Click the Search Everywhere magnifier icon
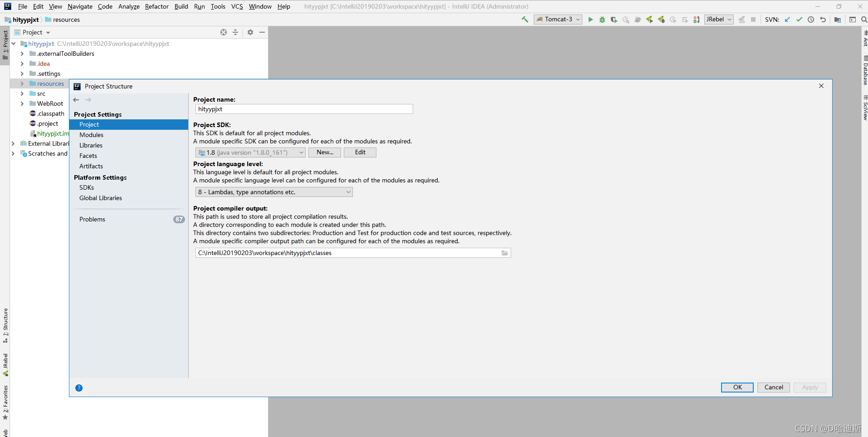Screen dimensions: 868x437 pos(864,20)
